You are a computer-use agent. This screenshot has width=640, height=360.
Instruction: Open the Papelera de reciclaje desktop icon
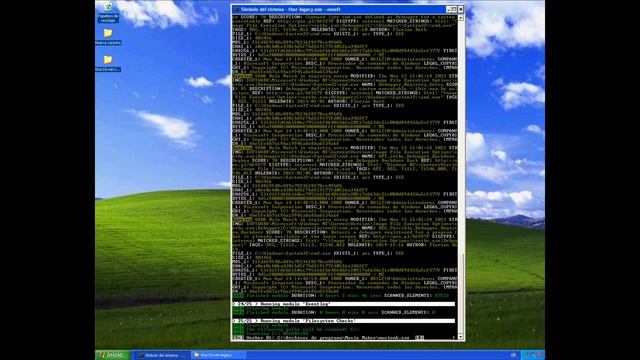[108, 12]
